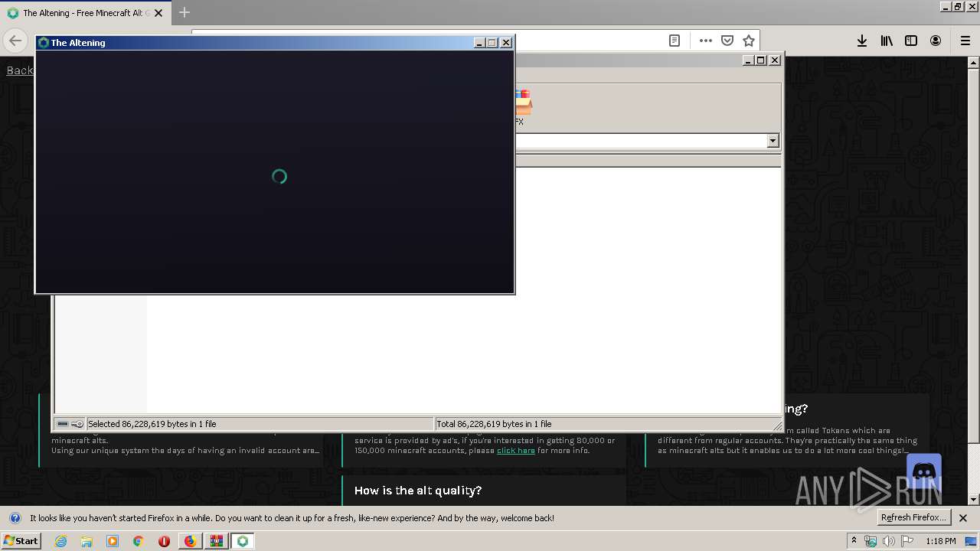
Task: Open Firefox hamburger menu
Action: (x=965, y=41)
